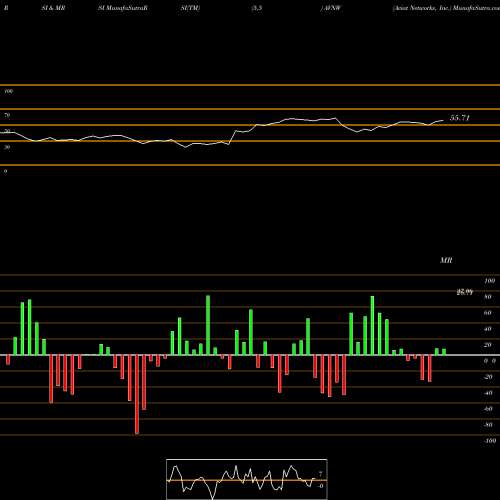Image resolution: width=500 pixels, height=500 pixels.
Task: Select the 'SI(TM)' header label
Action: [190, 8]
